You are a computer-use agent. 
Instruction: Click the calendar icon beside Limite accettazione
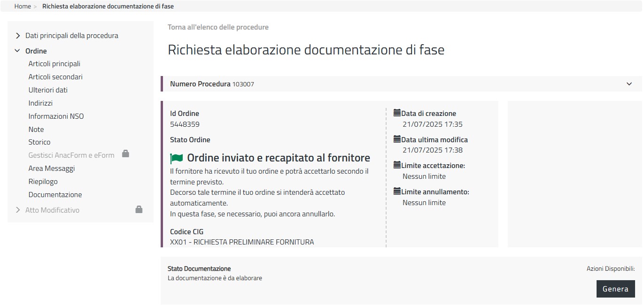397,165
